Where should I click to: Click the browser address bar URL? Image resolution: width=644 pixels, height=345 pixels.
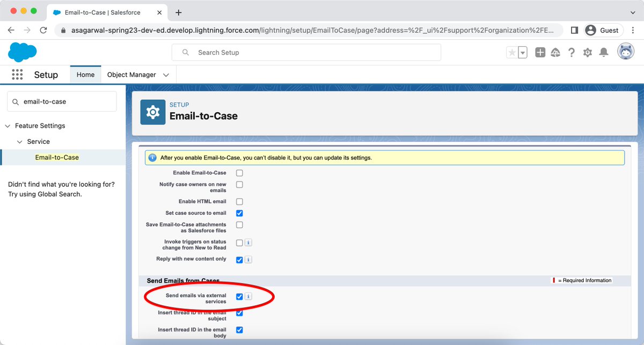point(312,31)
